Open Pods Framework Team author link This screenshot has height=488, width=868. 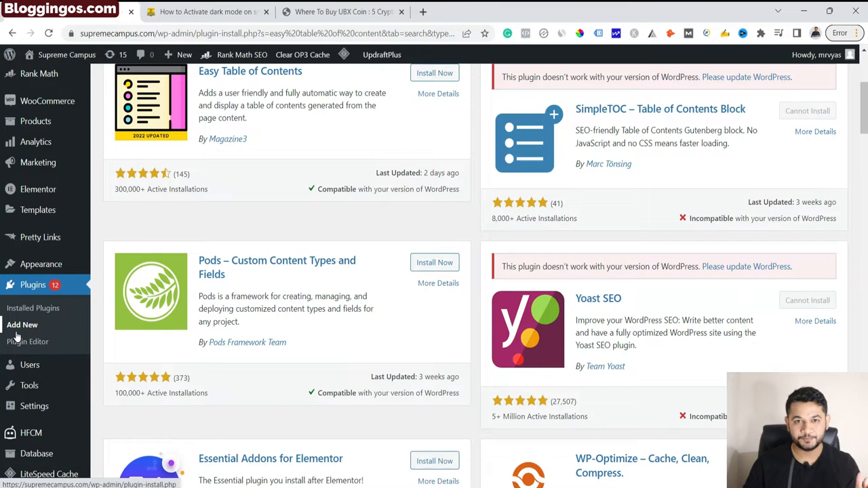point(248,342)
